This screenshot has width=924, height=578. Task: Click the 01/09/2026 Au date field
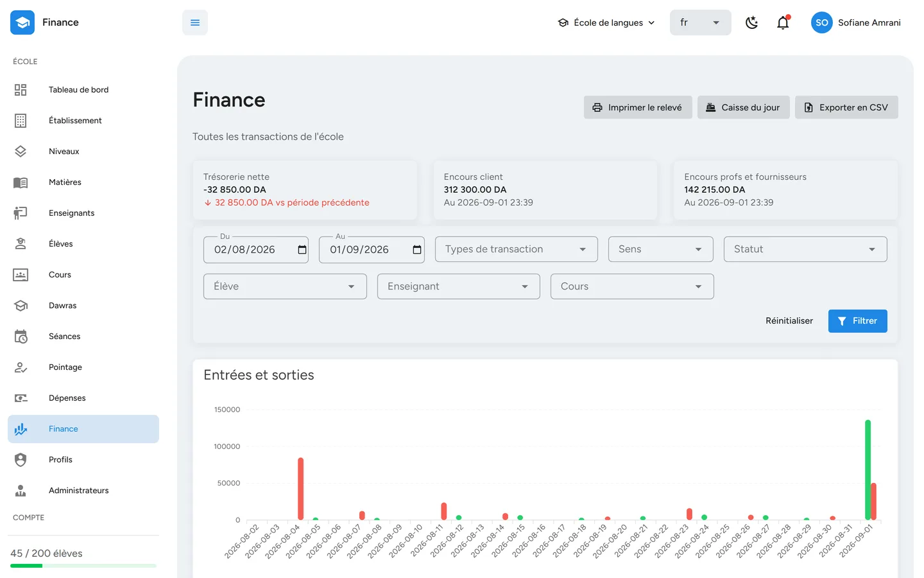[372, 249]
